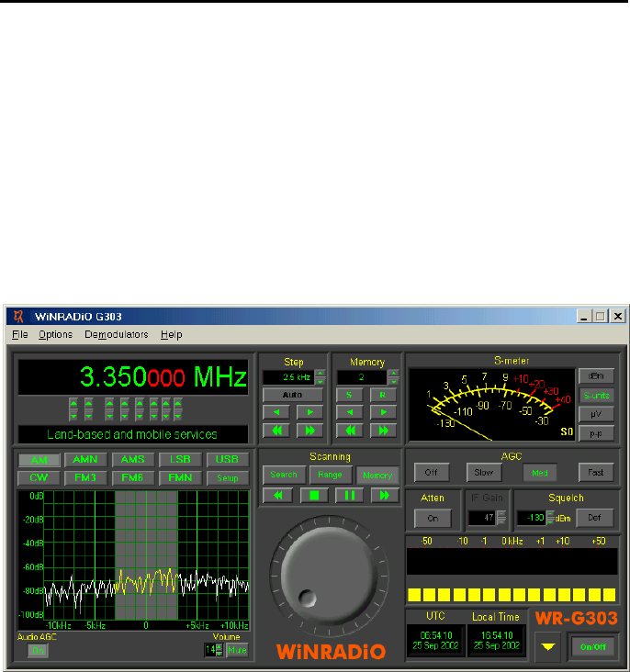Click Memory fast forward double arrow
The height and width of the screenshot is (672, 630).
[x=383, y=431]
